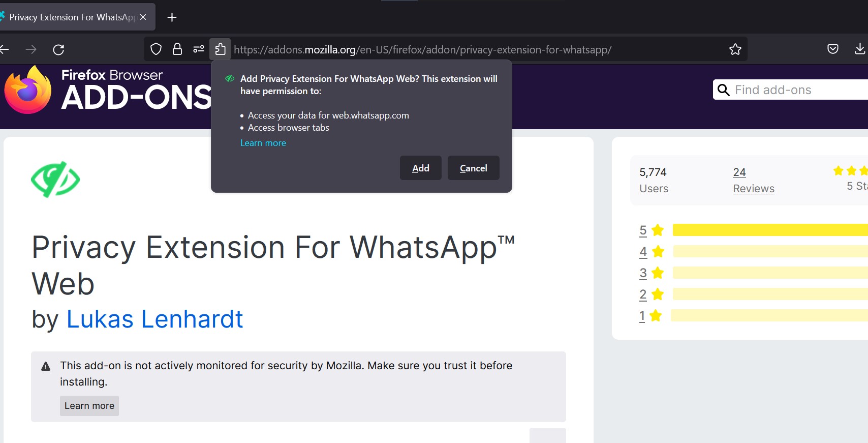Click the small extension icon in permission dialog
The image size is (868, 443).
[x=230, y=78]
